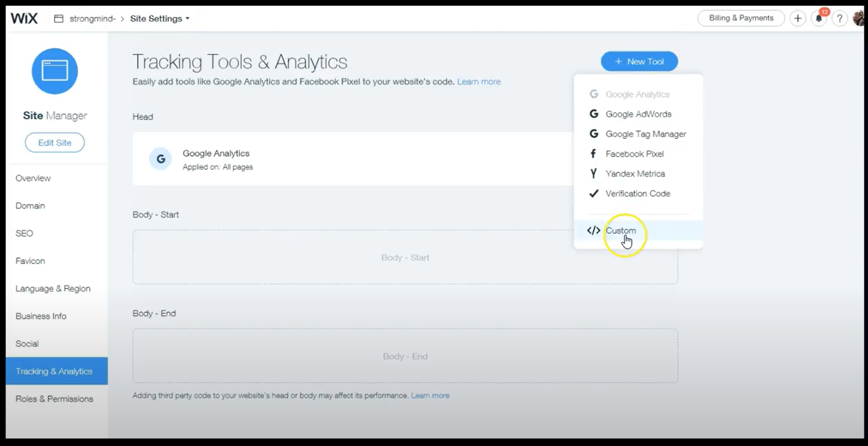
Task: Click the Body - End placeholder area
Action: coord(405,356)
